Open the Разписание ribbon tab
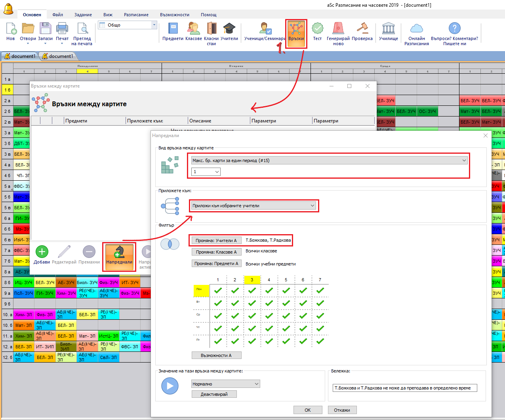505x420 pixels. pyautogui.click(x=136, y=15)
